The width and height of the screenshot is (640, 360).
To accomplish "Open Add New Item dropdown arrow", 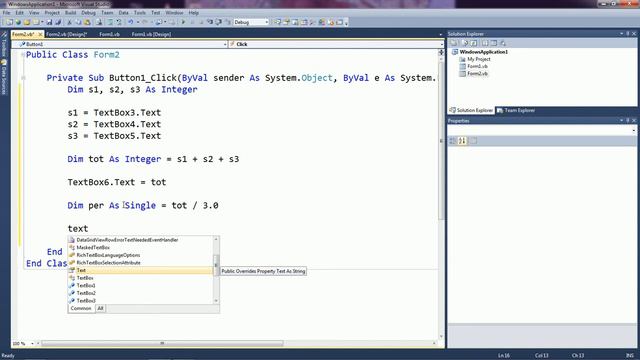I will coord(42,22).
